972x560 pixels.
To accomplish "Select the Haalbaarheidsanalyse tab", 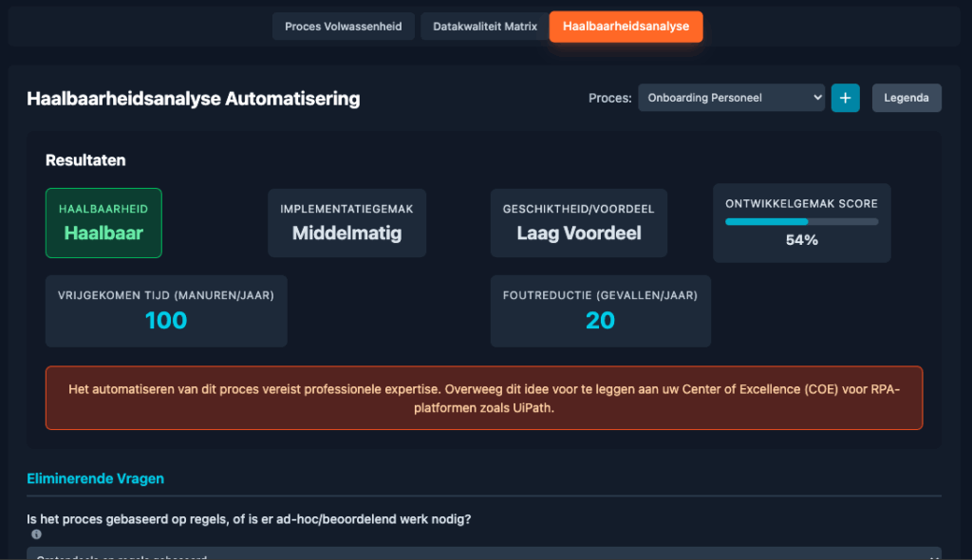I will pos(626,27).
